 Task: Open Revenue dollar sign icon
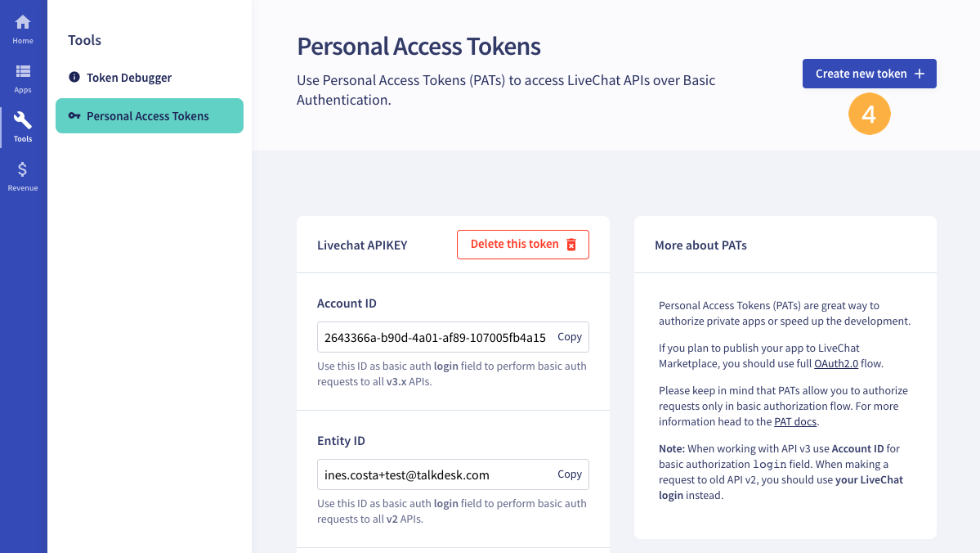coord(23,169)
